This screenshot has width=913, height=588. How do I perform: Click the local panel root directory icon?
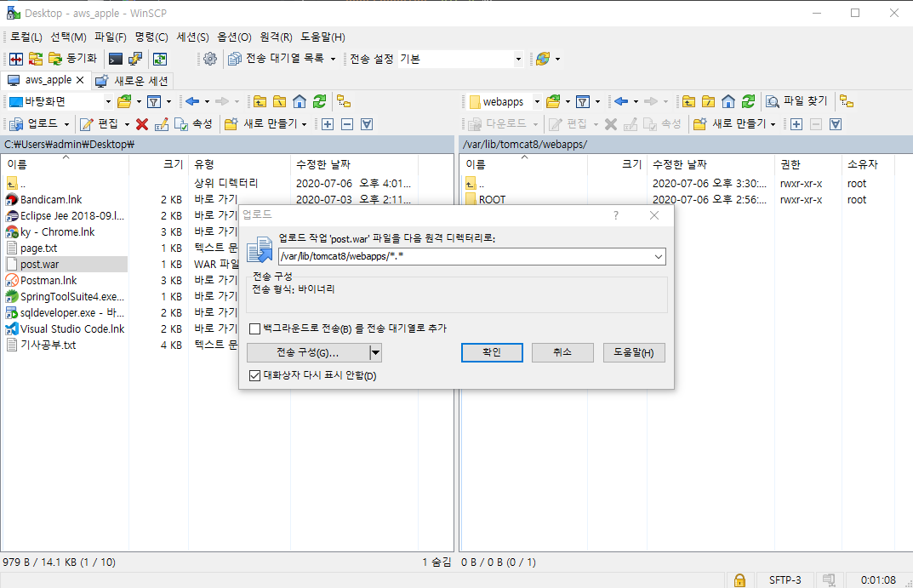click(279, 102)
